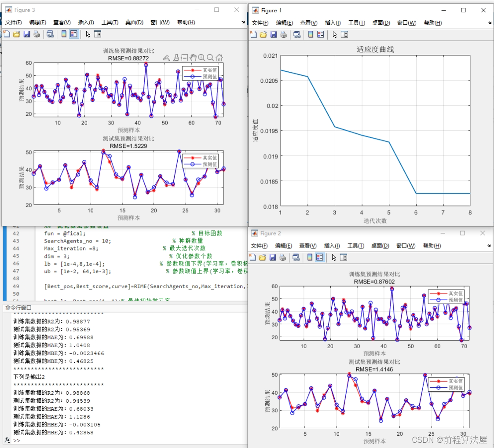Image resolution: width=494 pixels, height=448 pixels.
Task: Print Figure 3 with the printer icon
Action: coord(37,34)
